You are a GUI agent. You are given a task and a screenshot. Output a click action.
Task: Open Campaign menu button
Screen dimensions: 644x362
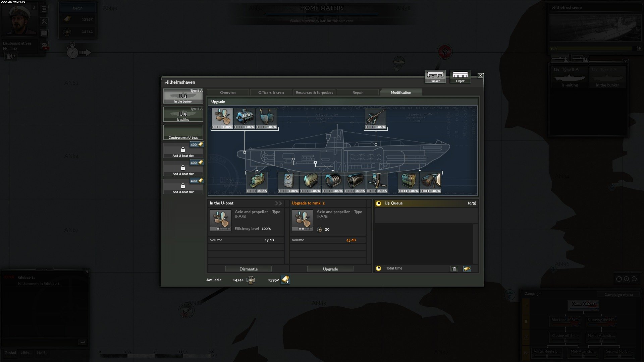pyautogui.click(x=618, y=294)
